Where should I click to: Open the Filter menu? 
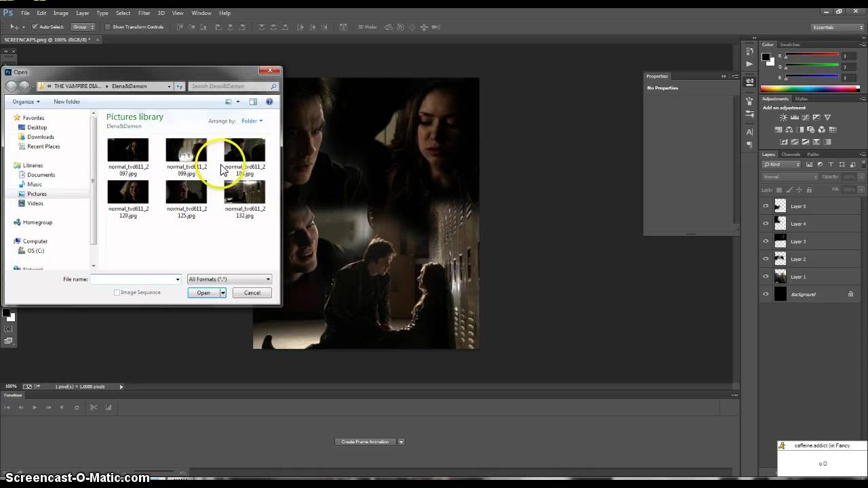click(144, 13)
